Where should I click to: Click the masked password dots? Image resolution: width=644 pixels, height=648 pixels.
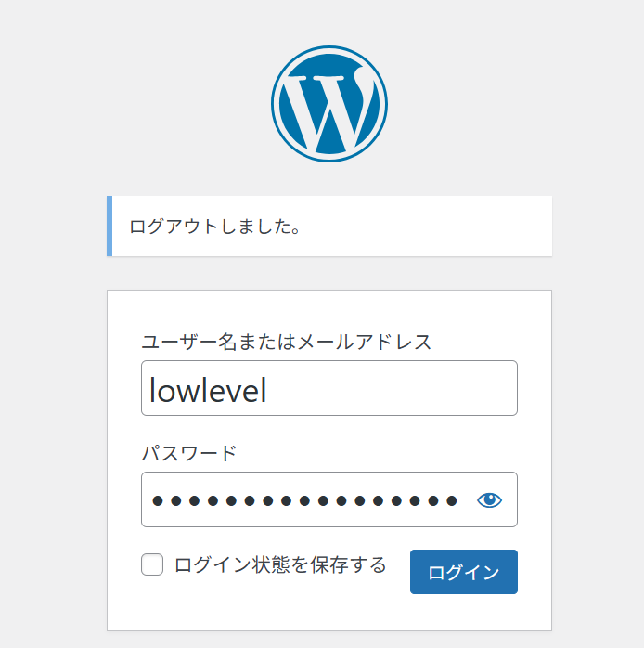pos(304,501)
